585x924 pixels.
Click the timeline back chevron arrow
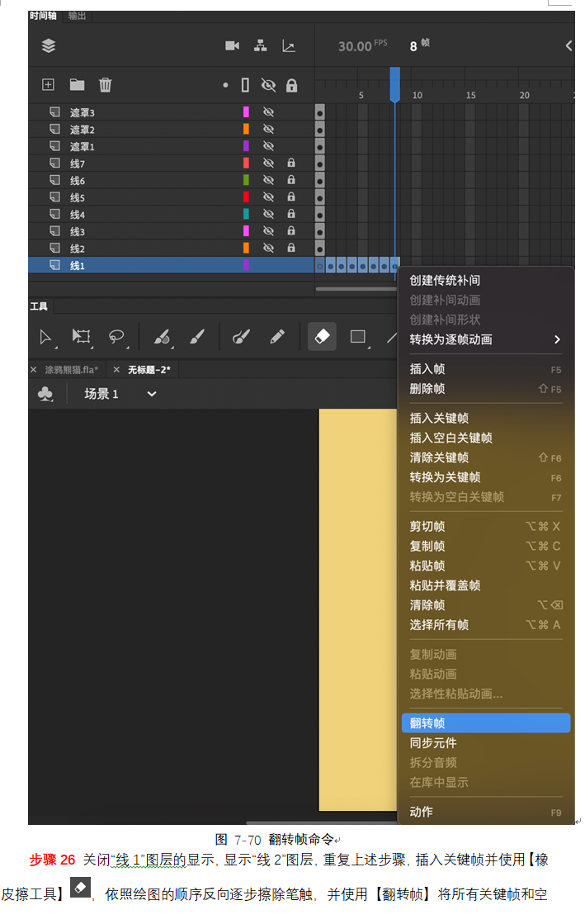coord(568,45)
